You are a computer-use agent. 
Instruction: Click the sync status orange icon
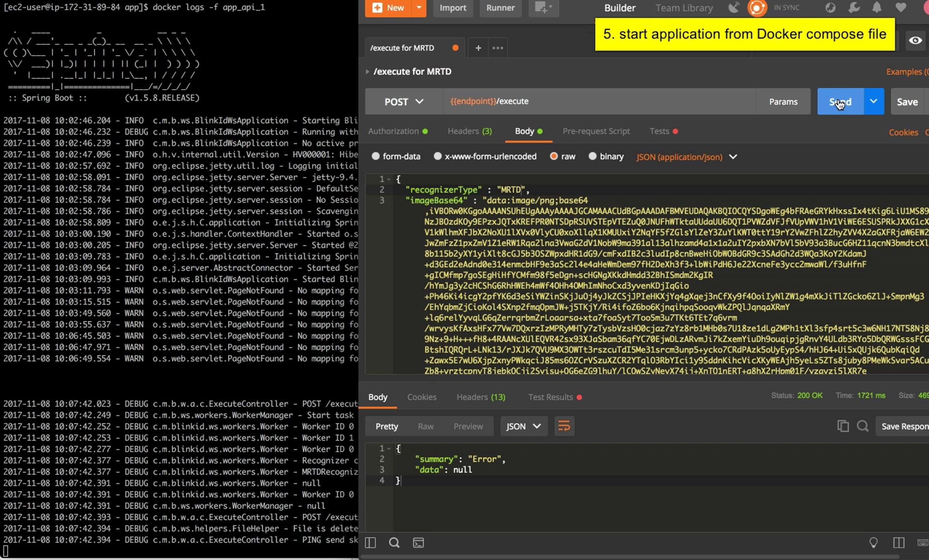tap(757, 8)
